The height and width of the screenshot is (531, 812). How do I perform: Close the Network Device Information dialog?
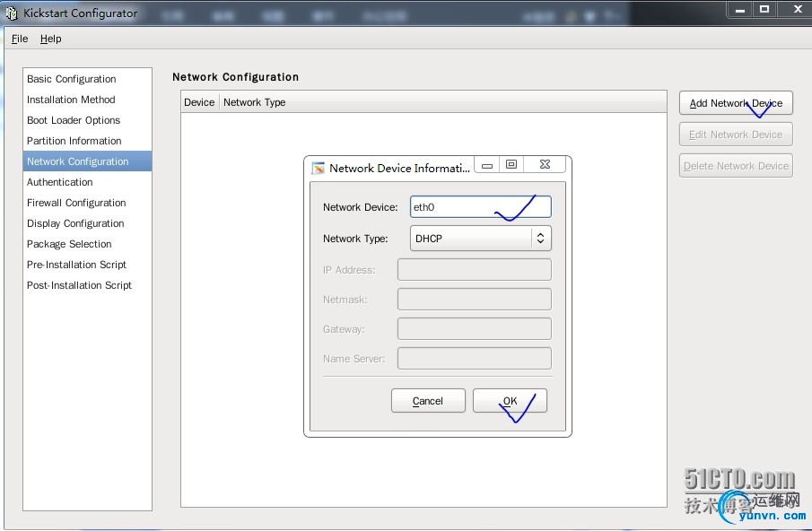coord(545,164)
